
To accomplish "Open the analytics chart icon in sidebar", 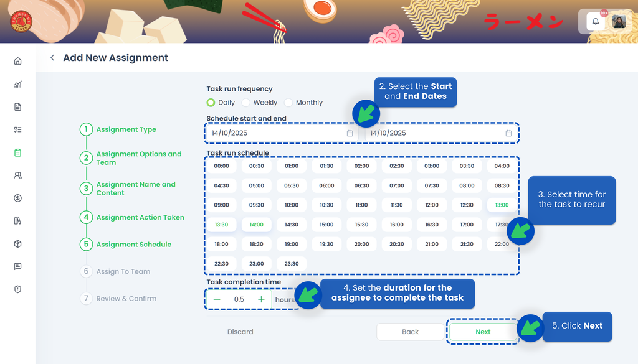I will [x=17, y=84].
